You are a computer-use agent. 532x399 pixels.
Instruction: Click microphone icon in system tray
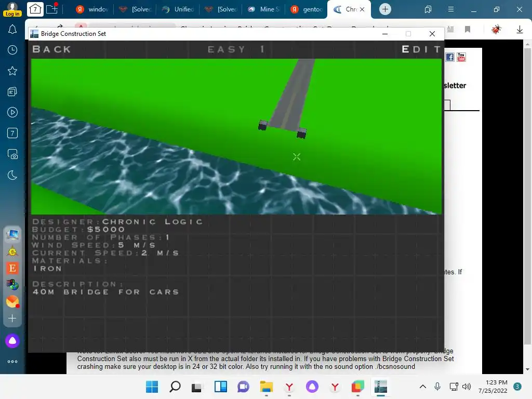pyautogui.click(x=437, y=387)
